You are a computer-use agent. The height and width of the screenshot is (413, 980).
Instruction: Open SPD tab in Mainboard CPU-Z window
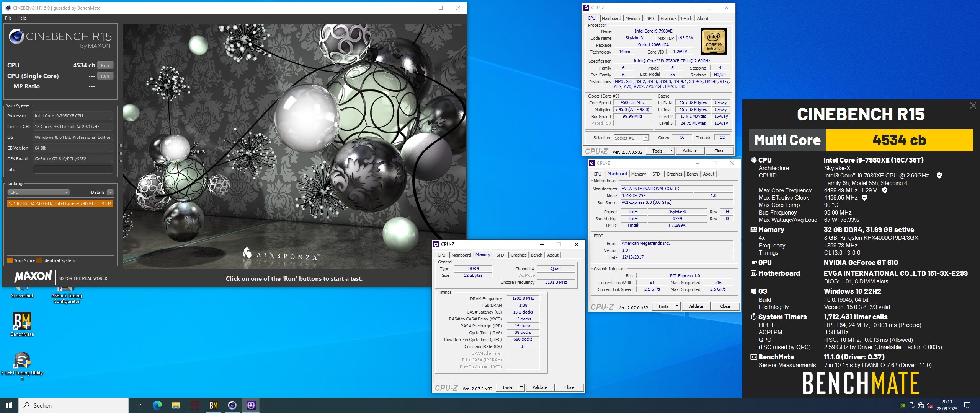pyautogui.click(x=656, y=174)
